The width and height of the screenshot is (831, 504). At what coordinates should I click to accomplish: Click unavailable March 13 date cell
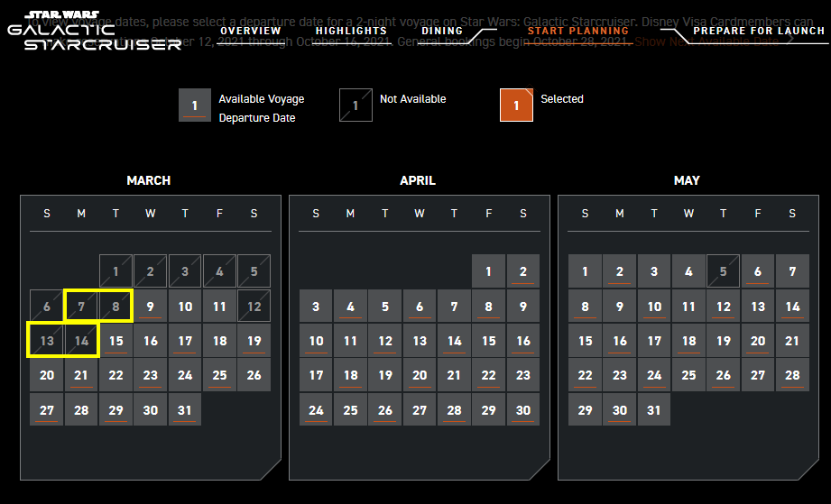(47, 342)
